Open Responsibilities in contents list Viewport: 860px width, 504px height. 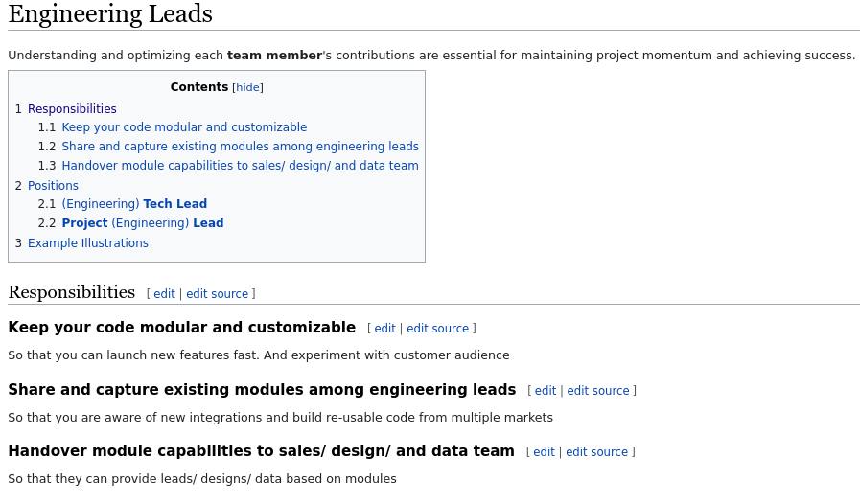pyautogui.click(x=72, y=108)
